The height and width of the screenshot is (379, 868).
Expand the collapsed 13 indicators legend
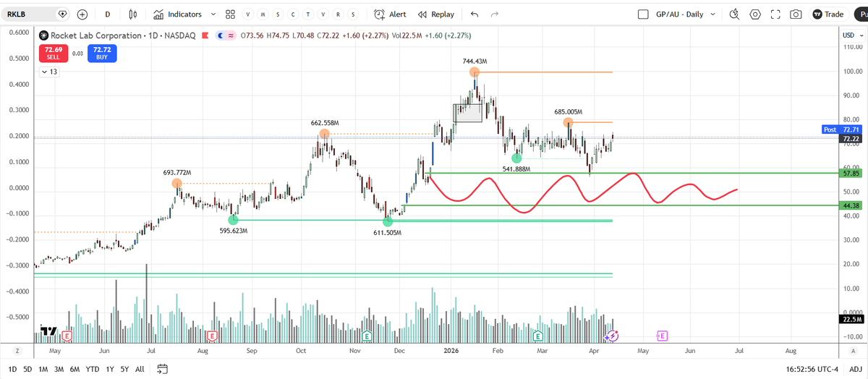[x=50, y=72]
